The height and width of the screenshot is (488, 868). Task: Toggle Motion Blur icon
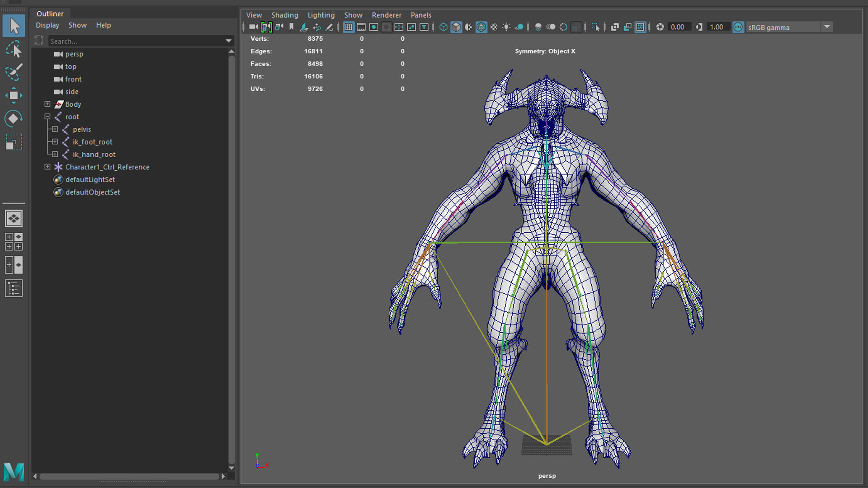pyautogui.click(x=551, y=27)
